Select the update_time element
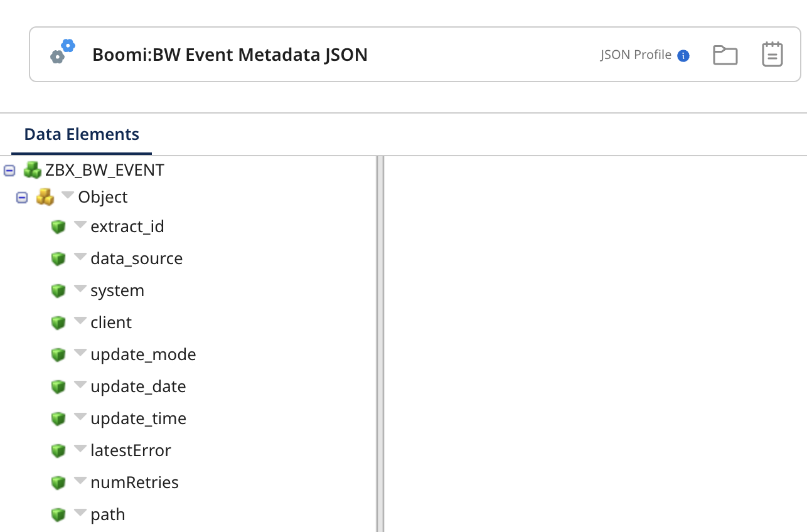Screen dimensions: 807x532 click(x=138, y=418)
